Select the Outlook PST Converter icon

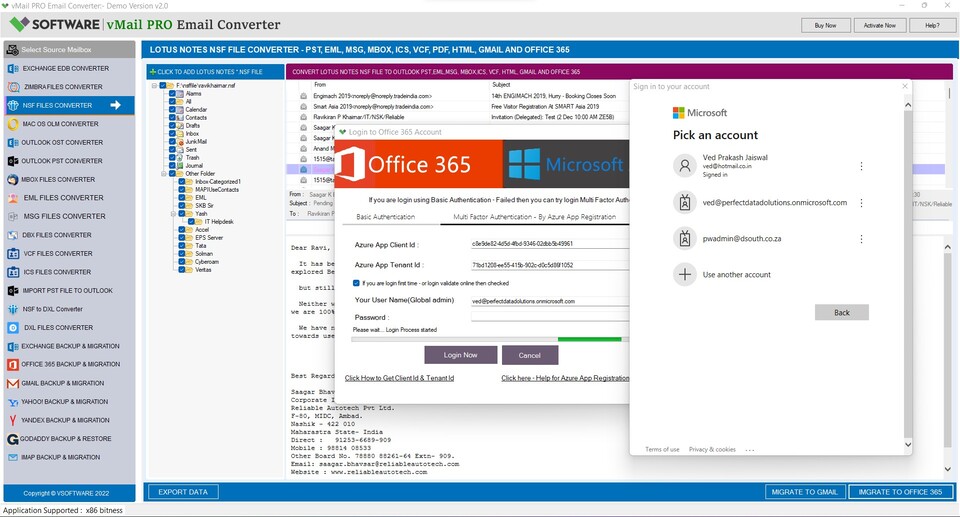point(13,161)
